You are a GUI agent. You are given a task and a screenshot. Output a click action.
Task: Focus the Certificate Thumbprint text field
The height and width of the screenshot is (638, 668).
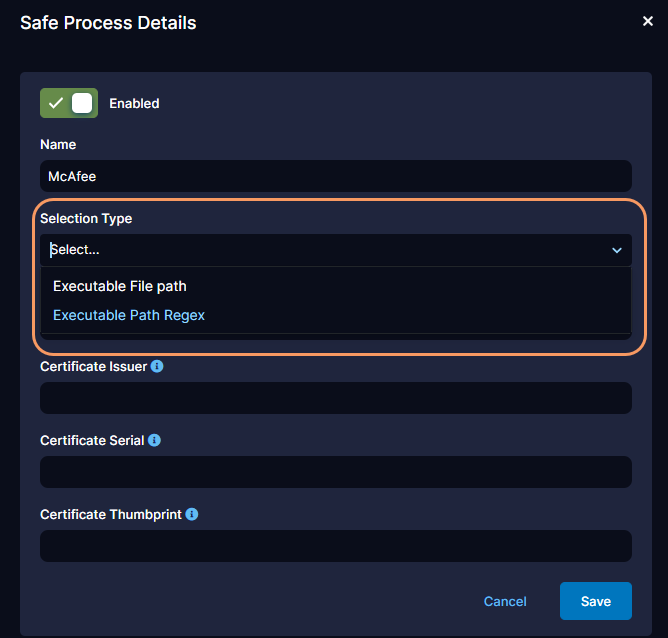pos(335,546)
